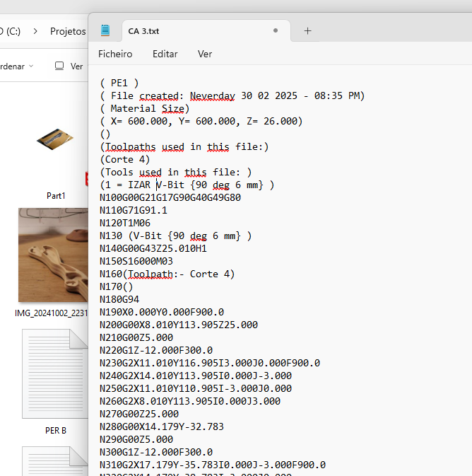Click the view layout icon beside Ver in Explorer

(x=59, y=66)
